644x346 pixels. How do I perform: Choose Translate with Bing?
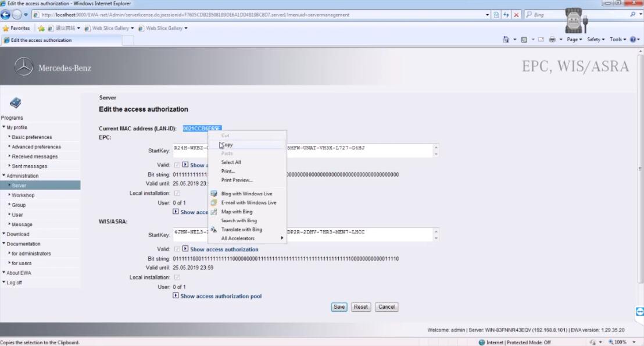(x=247, y=229)
